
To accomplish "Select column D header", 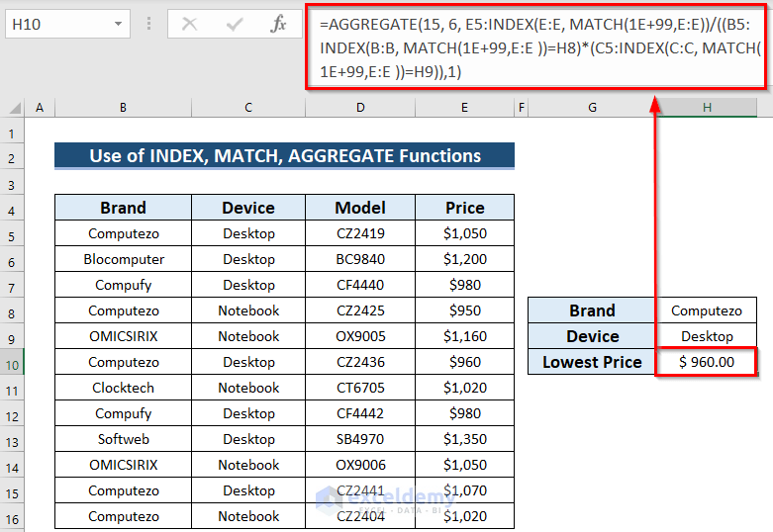I will (360, 108).
